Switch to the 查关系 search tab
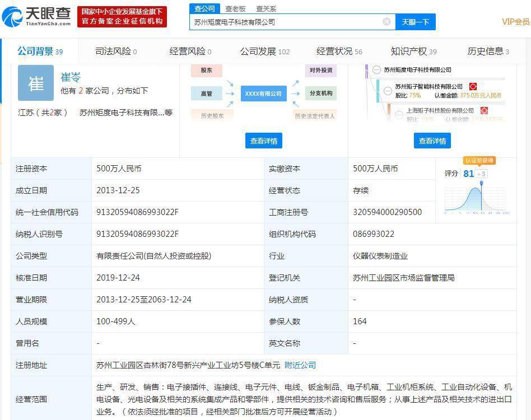531x420 pixels. coord(266,9)
